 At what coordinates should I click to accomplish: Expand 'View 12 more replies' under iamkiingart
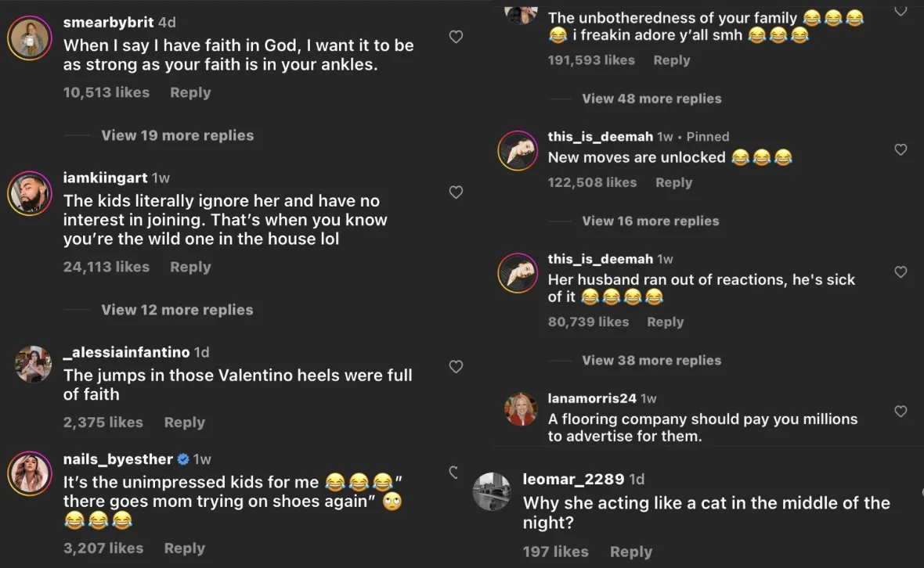[177, 310]
